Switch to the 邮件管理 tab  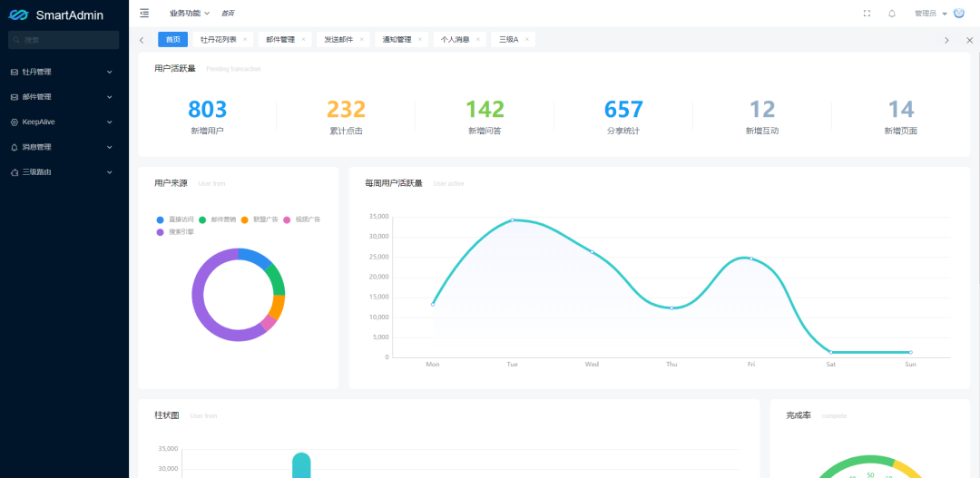(x=280, y=40)
